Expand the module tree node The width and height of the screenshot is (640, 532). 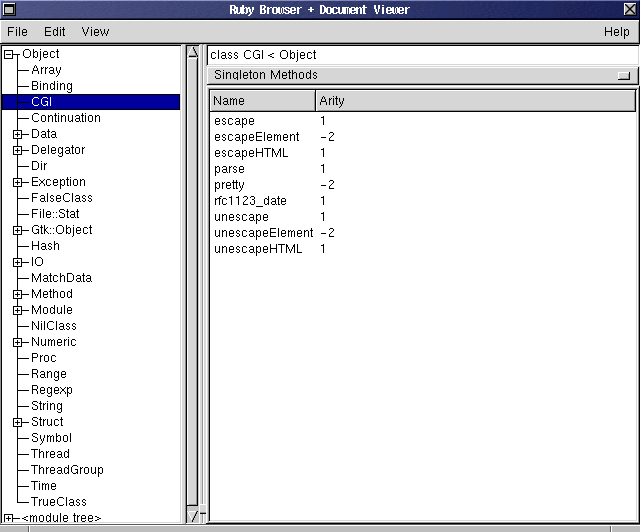pos(8,518)
